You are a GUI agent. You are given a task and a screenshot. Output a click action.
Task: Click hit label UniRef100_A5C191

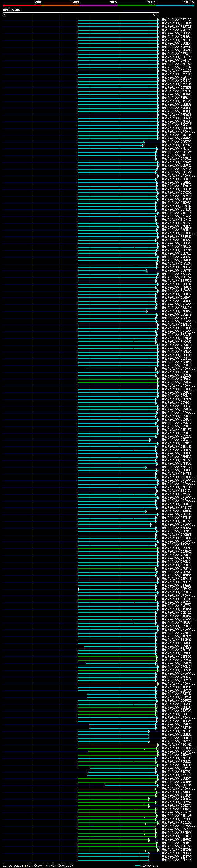coord(177,785)
